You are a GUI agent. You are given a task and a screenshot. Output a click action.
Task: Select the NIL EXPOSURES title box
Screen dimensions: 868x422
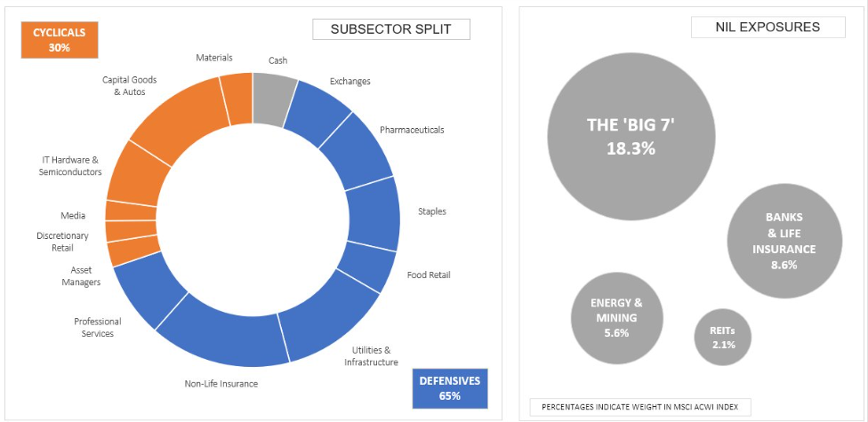pyautogui.click(x=768, y=28)
